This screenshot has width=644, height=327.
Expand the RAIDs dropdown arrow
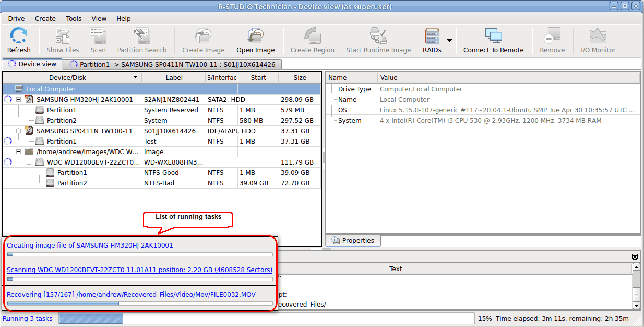[x=449, y=40]
